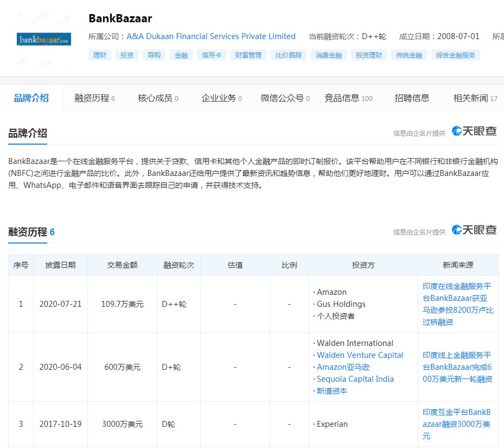Click the 天眼查 logo beside 融资历程 section
Screen dimensions: 504x448
473,230
